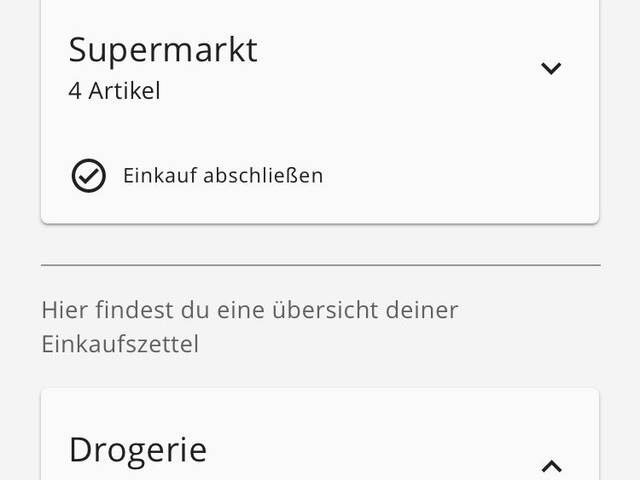
Task: Open the Supermarkt shopping list title
Action: click(x=163, y=49)
